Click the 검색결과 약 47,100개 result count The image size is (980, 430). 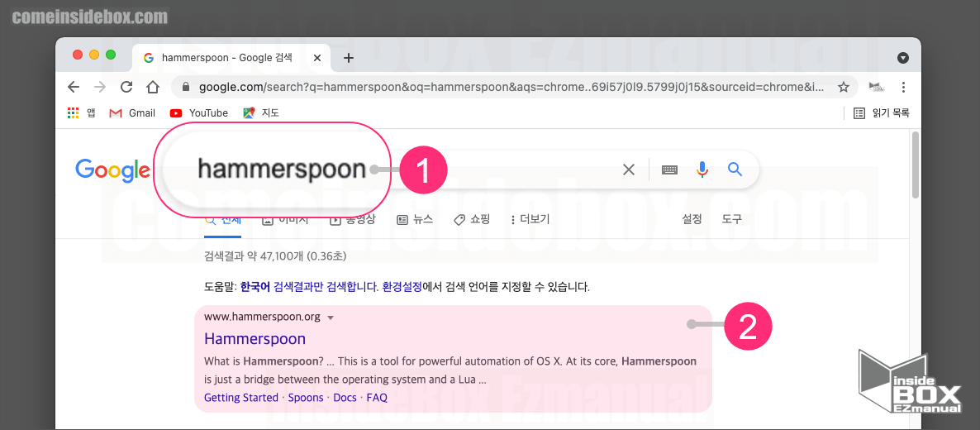coord(276,256)
